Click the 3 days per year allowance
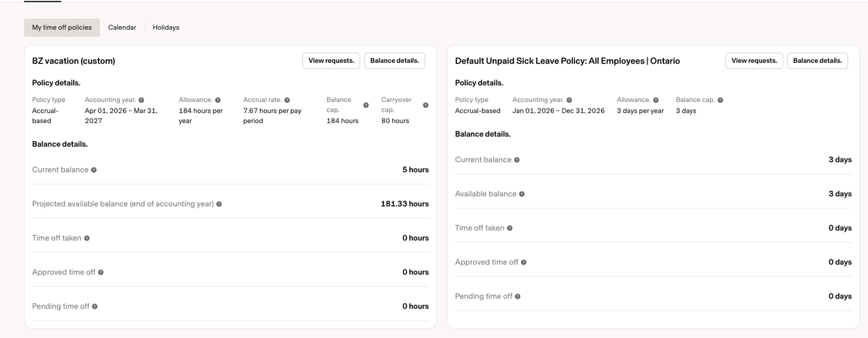Viewport: 868px width, 338px height. (640, 111)
